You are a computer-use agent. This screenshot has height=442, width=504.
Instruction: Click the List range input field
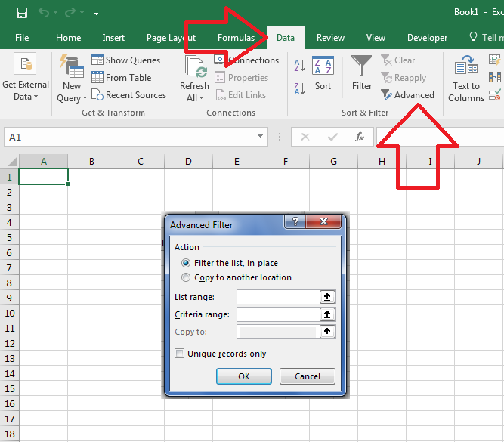pyautogui.click(x=277, y=297)
